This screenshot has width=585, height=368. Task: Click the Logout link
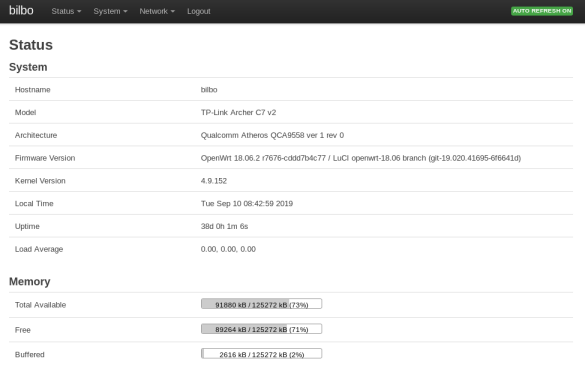coord(198,11)
